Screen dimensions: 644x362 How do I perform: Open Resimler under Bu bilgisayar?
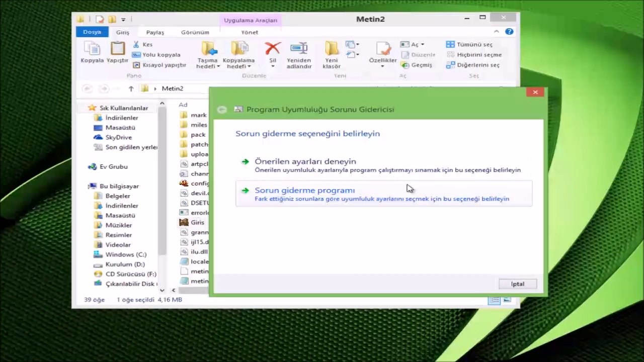click(x=113, y=235)
